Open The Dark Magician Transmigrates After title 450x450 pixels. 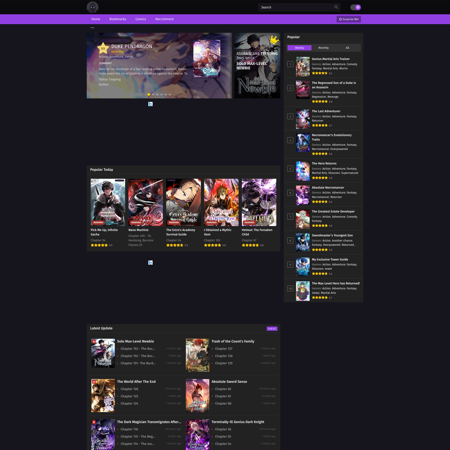click(x=149, y=422)
